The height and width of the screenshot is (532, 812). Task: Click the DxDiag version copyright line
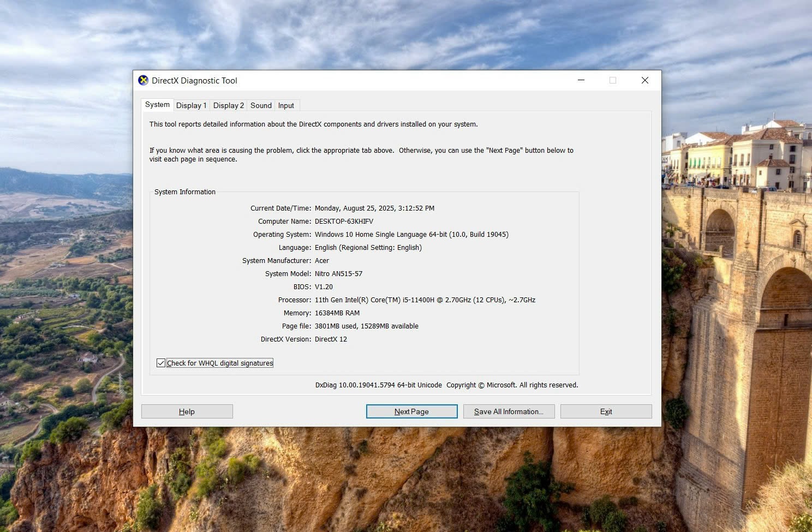tap(446, 385)
